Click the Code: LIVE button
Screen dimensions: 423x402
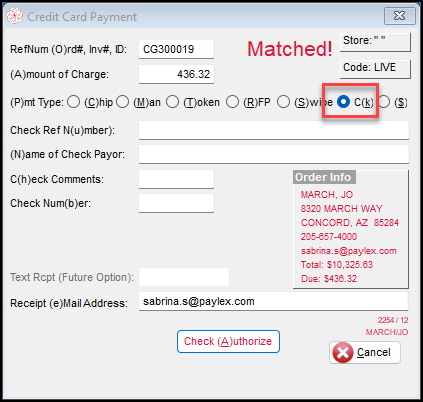tap(375, 69)
